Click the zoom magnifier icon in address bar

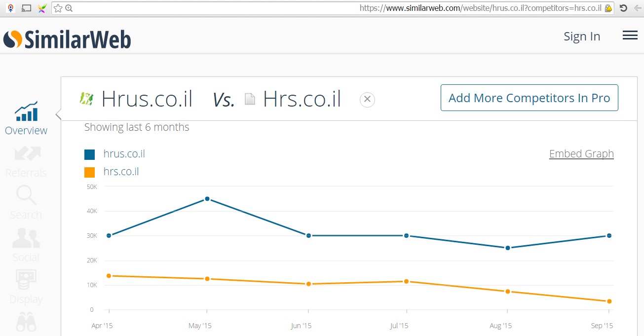69,8
